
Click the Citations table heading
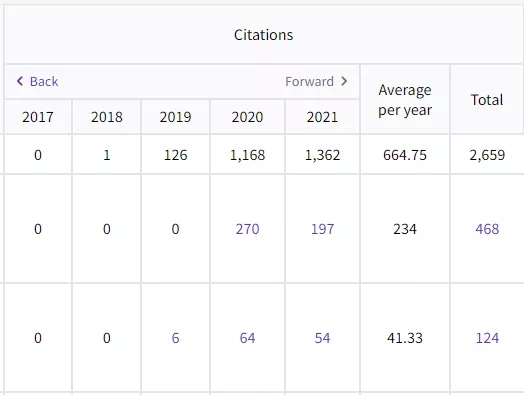pos(264,35)
